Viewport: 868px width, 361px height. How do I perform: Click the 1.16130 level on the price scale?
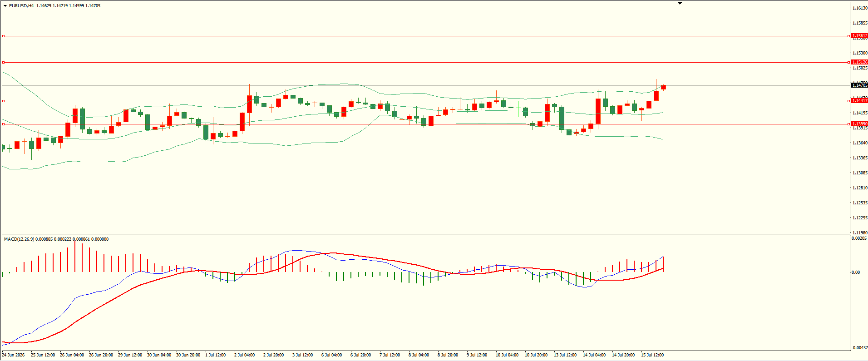(860, 8)
